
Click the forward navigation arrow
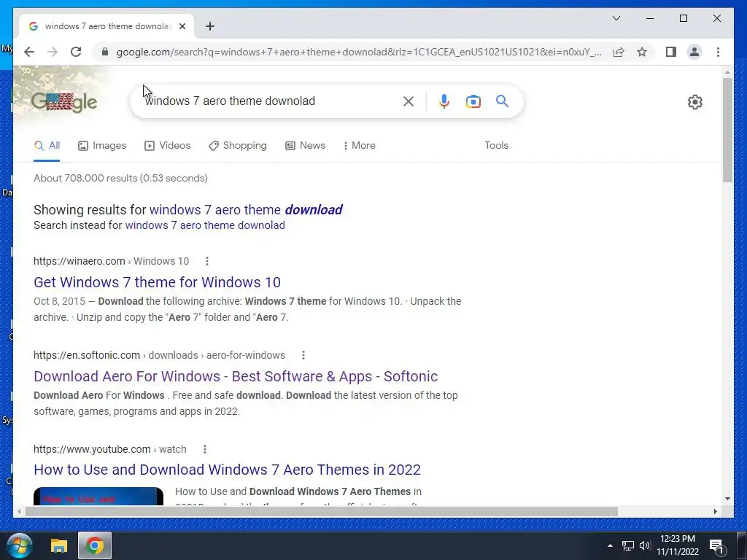[x=53, y=52]
